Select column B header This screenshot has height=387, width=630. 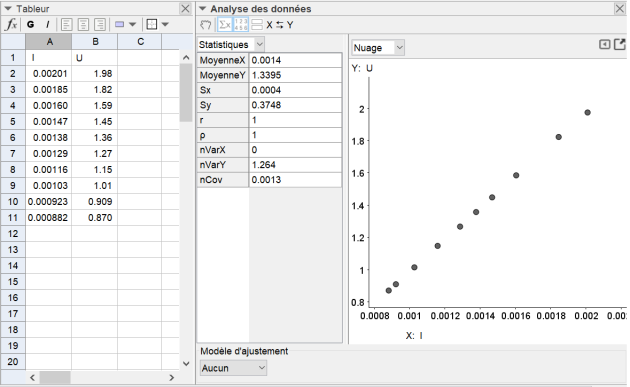(95, 42)
